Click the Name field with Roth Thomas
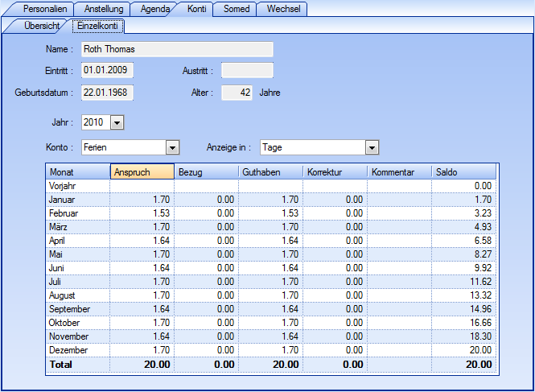This screenshot has height=392, width=535. point(177,49)
